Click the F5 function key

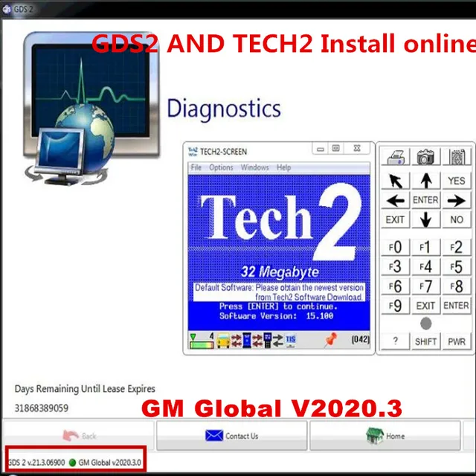[x=457, y=267]
